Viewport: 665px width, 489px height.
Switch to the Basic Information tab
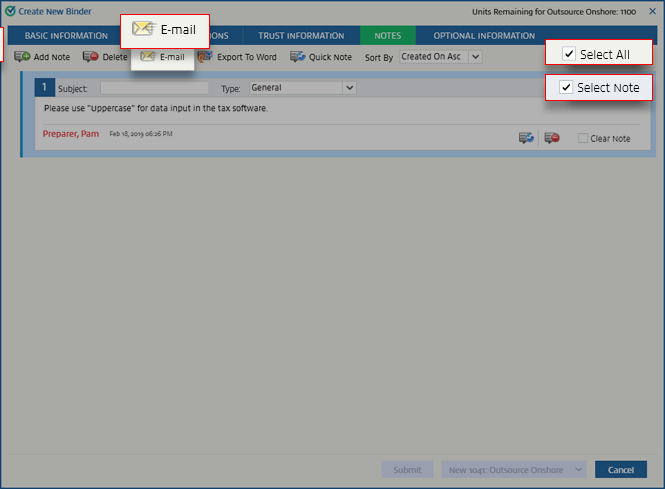tap(66, 36)
